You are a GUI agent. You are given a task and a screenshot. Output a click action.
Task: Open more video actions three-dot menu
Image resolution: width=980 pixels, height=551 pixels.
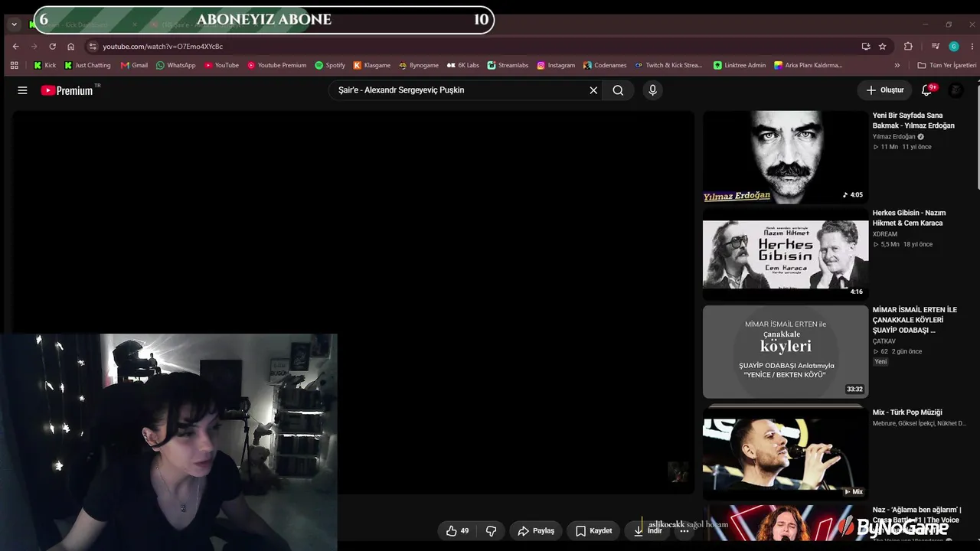(x=684, y=530)
